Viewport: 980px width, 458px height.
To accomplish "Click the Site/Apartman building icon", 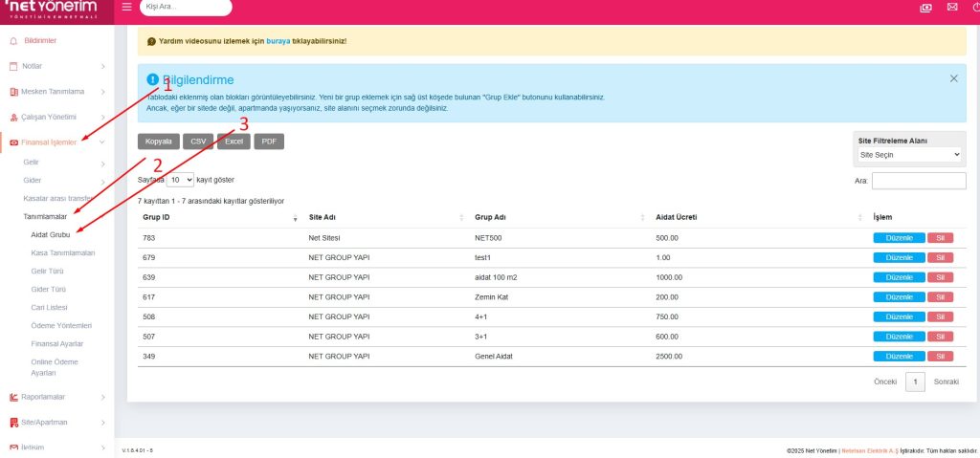I will click(13, 422).
